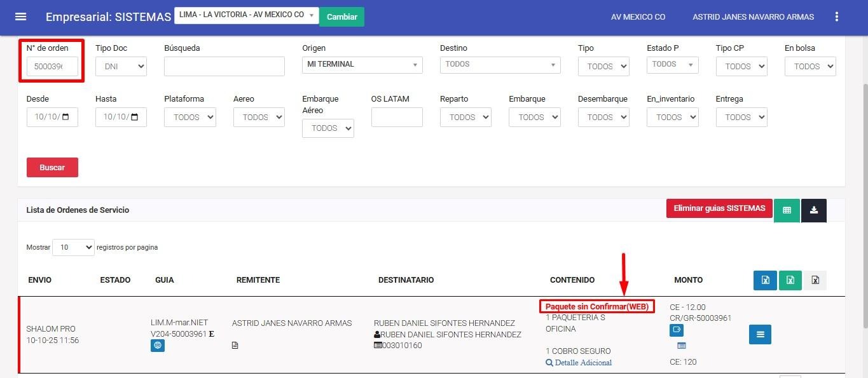Click the black download icon button
868x378 pixels.
(x=813, y=210)
